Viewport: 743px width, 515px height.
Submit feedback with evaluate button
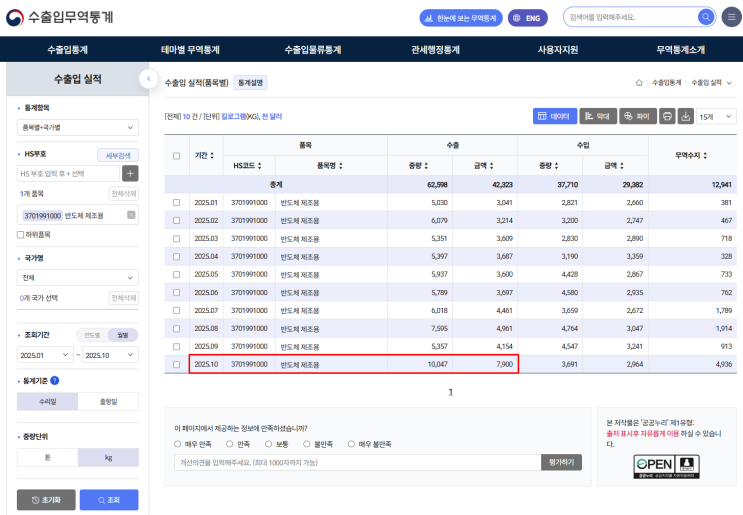tap(561, 462)
